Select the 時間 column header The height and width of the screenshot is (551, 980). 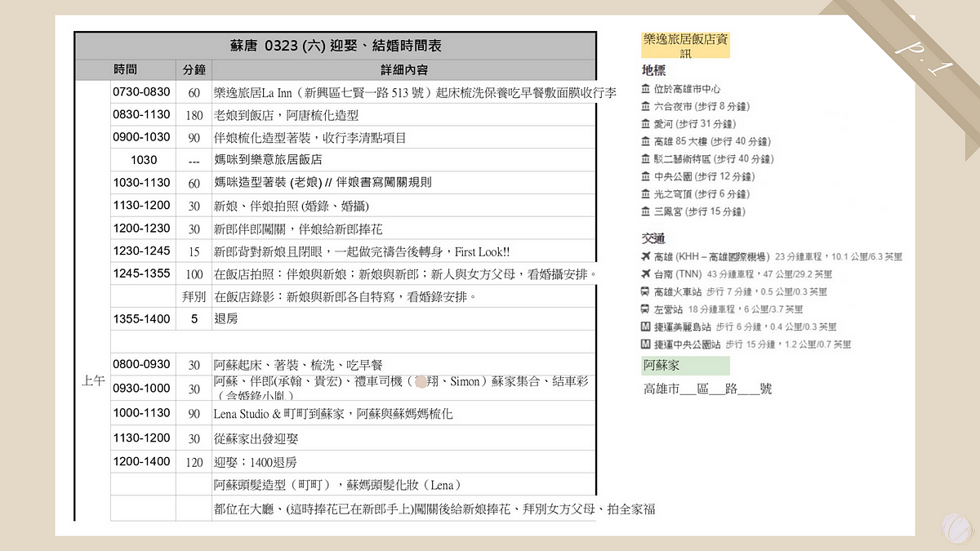[x=126, y=70]
